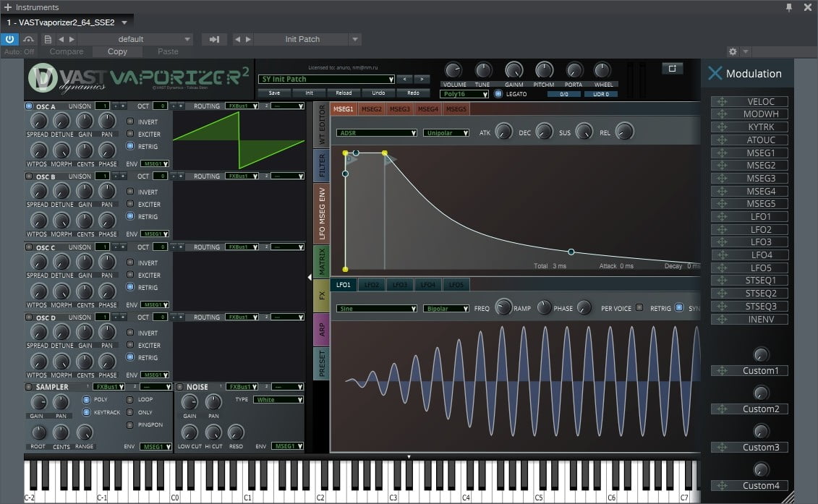The image size is (818, 504).
Task: Click the drag handle icon for Custom3
Action: [722, 448]
